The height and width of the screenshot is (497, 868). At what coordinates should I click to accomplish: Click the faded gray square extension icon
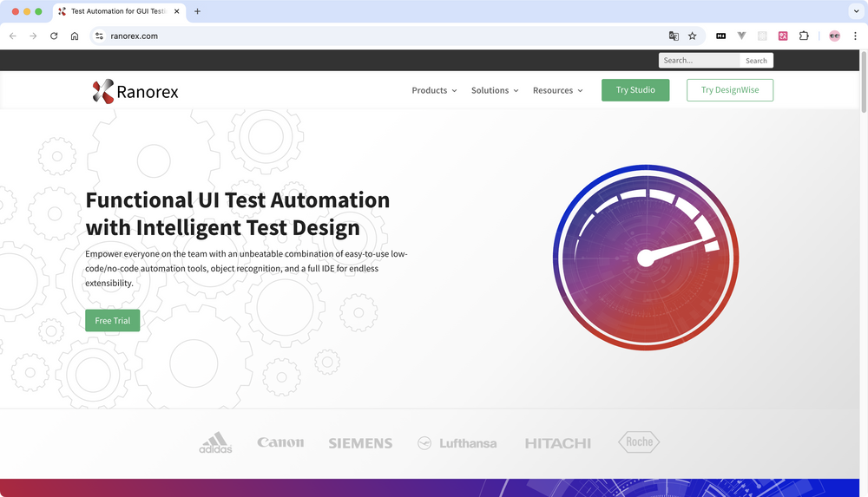coord(762,36)
